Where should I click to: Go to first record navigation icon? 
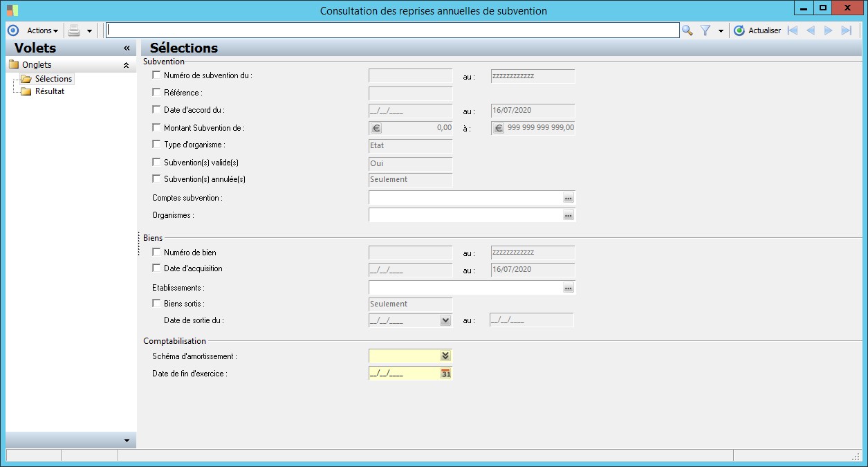click(793, 30)
